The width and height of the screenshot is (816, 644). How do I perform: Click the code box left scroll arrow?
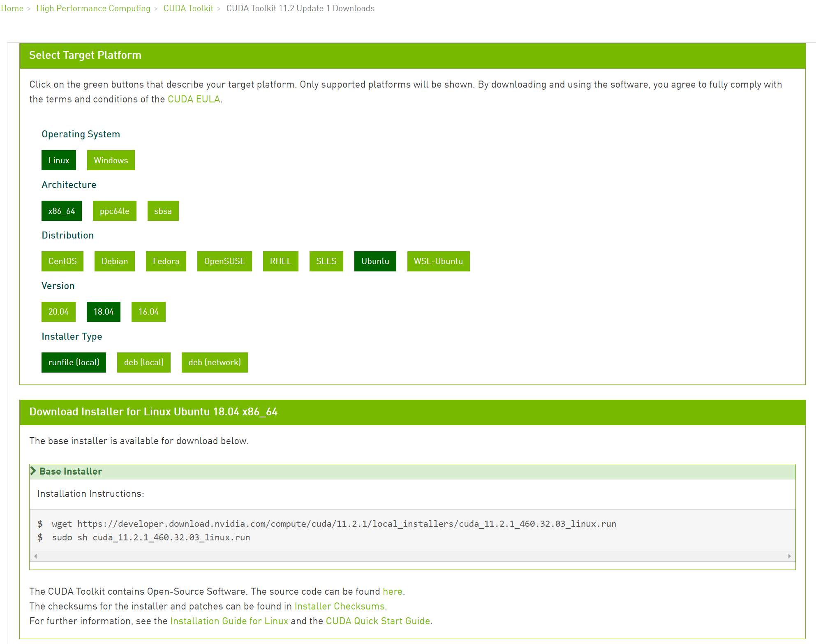(36, 556)
